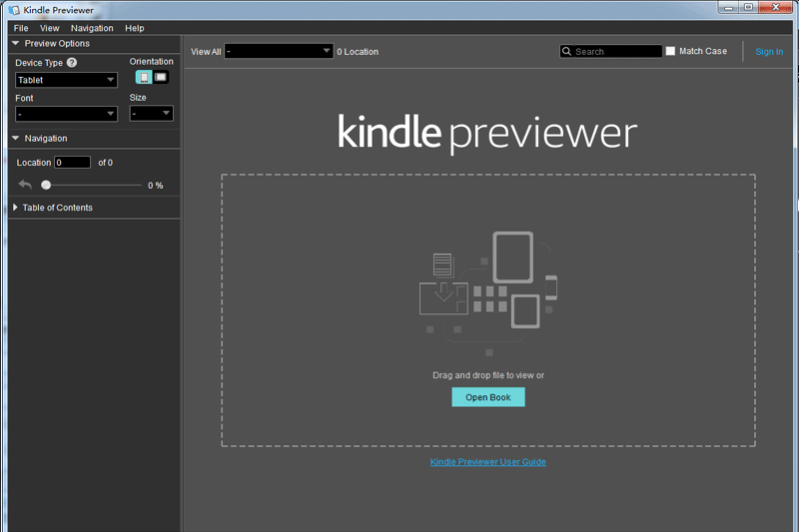Viewport: 799px width, 532px height.
Task: Click the location progress slider handle
Action: tap(46, 185)
